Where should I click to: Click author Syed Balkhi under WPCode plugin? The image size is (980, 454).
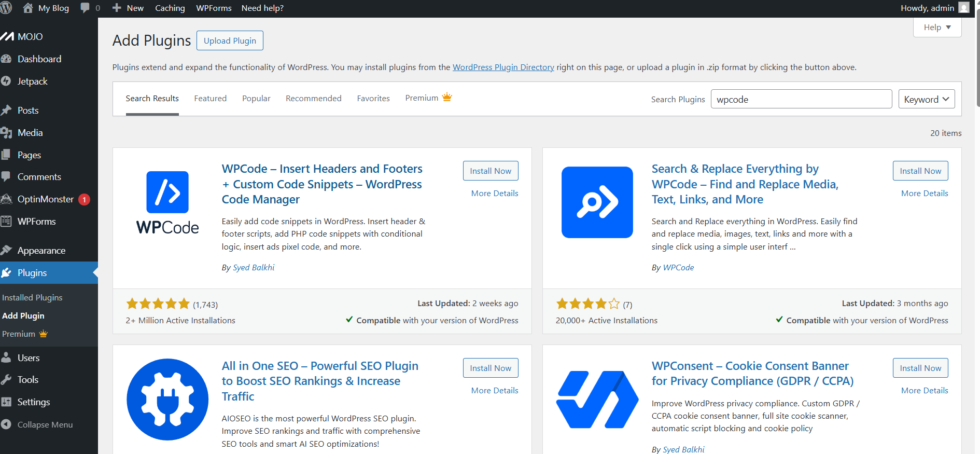tap(254, 267)
